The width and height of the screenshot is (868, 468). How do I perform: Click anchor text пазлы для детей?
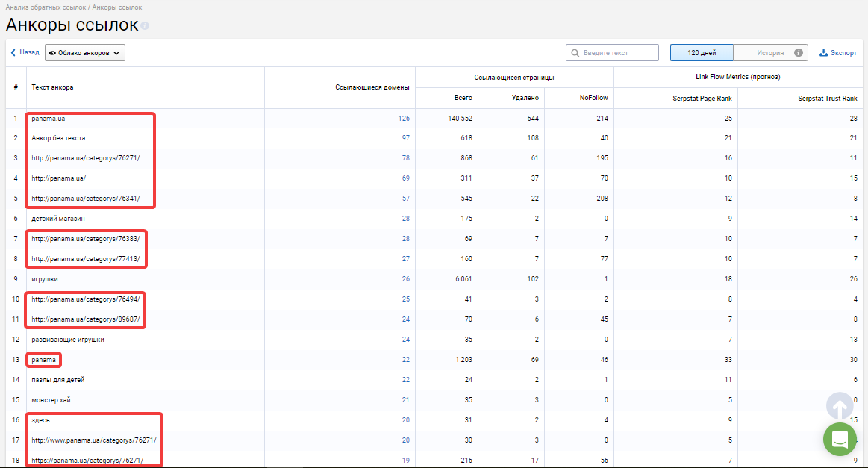tap(58, 380)
